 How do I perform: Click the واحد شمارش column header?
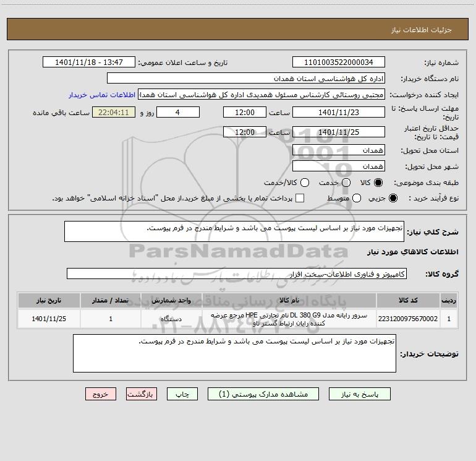pos(171,300)
